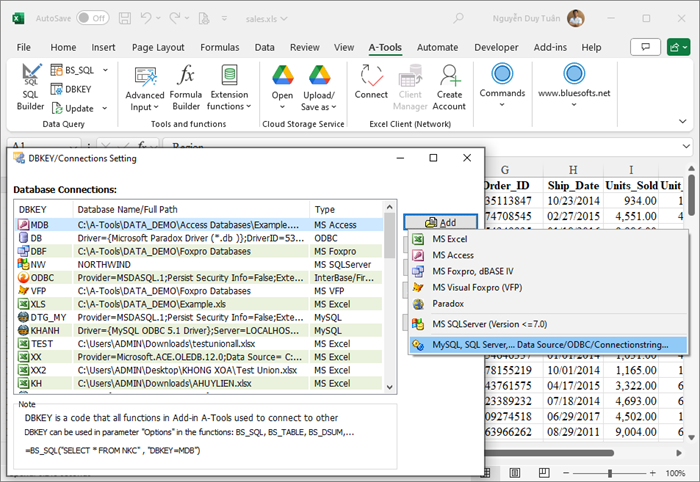Screen dimensions: 700x482
Task: Open DBKEY connections from the ribbon
Action: pyautogui.click(x=71, y=89)
